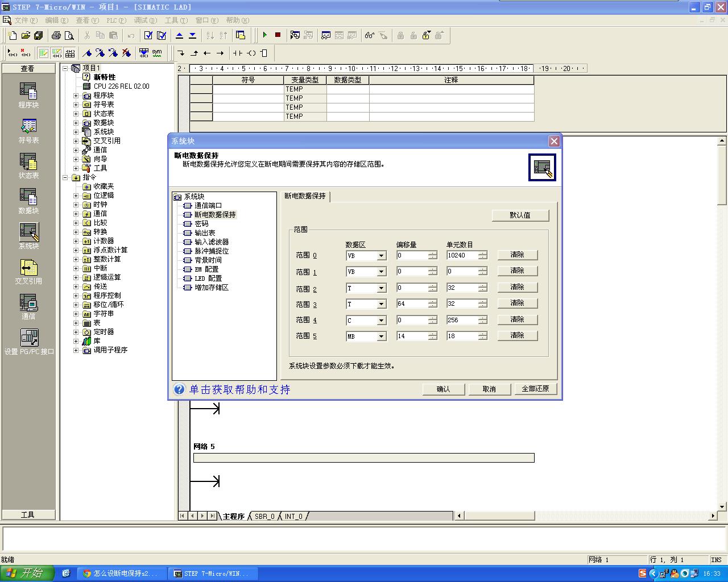Expand the 定时器 instruction folder
Image resolution: width=728 pixels, height=582 pixels.
[x=76, y=332]
